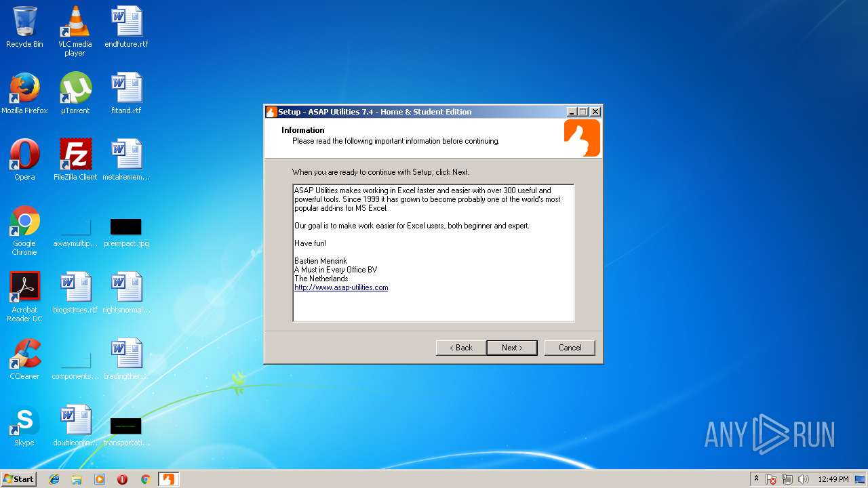
Task: Minimize the Setup window
Action: [x=572, y=112]
